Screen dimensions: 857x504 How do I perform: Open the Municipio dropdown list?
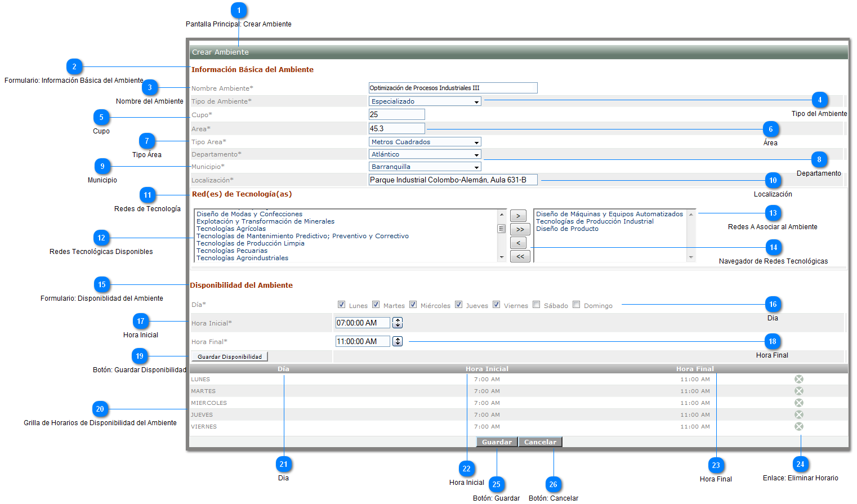point(425,167)
